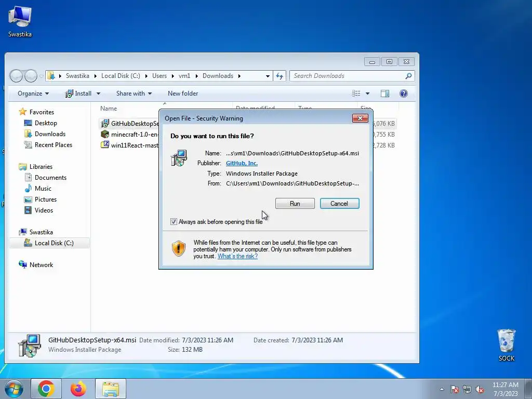Select the win11React-master file
This screenshot has width=532, height=399.
[x=129, y=145]
